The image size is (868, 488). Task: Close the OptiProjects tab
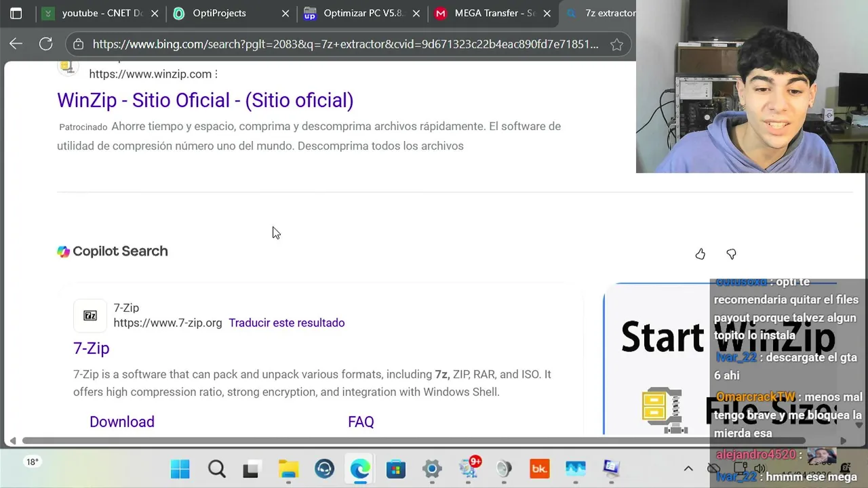click(x=285, y=14)
